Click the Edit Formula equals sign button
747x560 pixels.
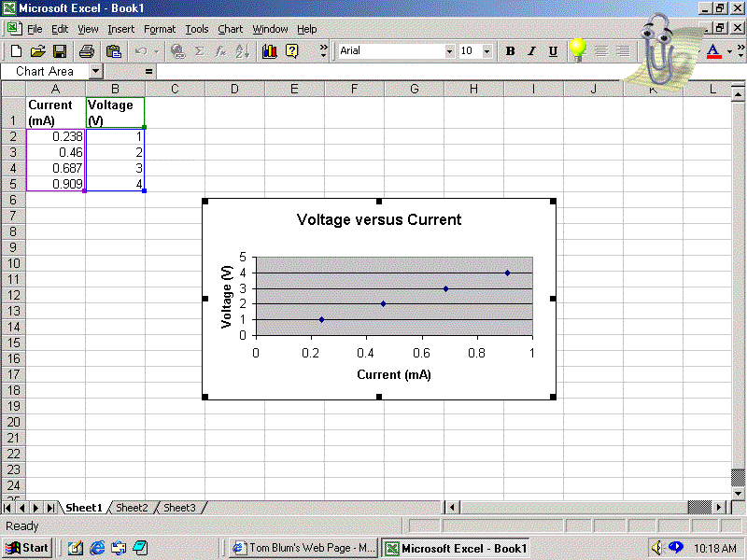coord(149,72)
